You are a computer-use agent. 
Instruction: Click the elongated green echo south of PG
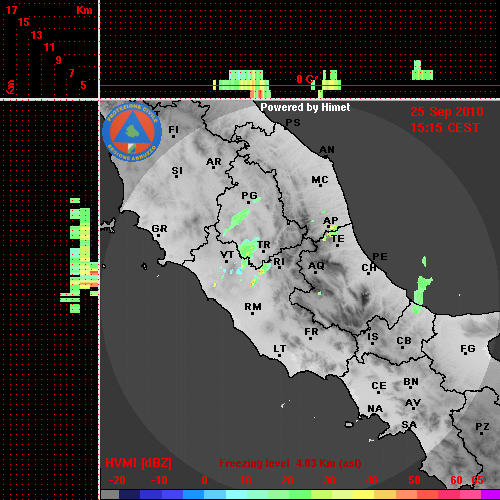(x=236, y=221)
